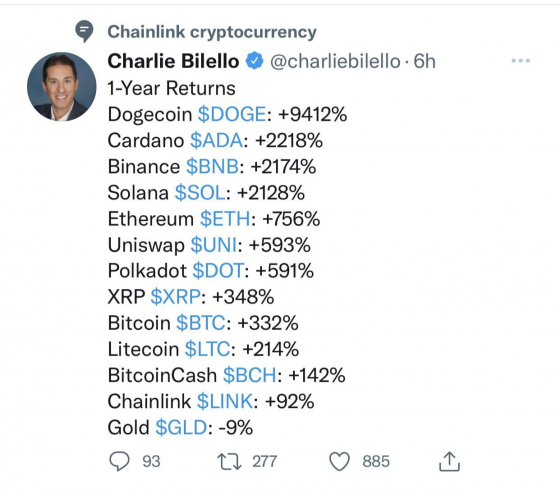Open the Charlie Bilello display name
560x490 pixels.
pos(173,61)
